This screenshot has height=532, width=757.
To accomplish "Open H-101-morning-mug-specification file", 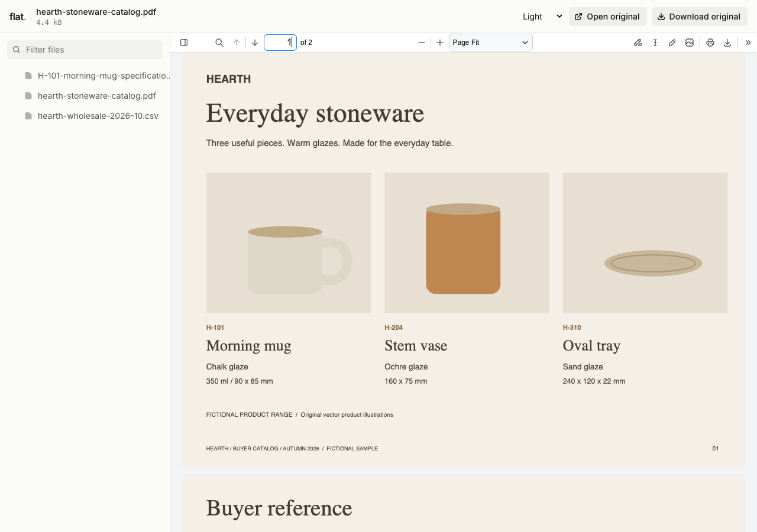I will (104, 76).
